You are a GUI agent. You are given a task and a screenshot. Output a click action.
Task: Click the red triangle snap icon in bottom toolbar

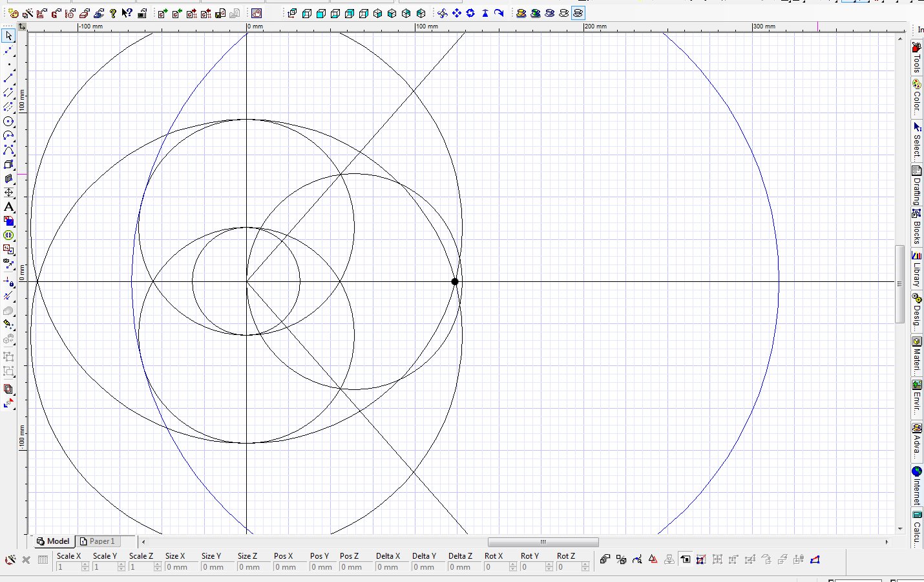tap(653, 559)
